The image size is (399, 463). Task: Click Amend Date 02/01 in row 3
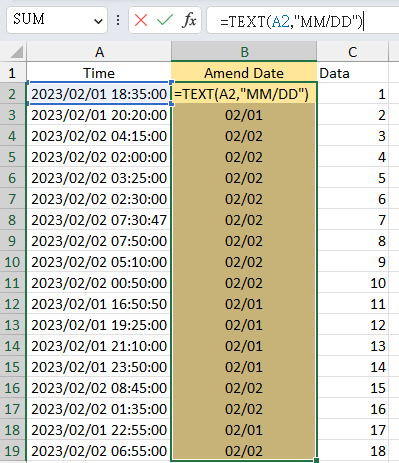click(244, 115)
